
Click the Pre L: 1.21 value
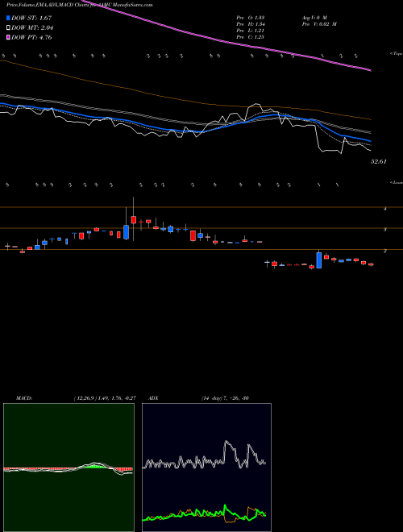tap(251, 31)
